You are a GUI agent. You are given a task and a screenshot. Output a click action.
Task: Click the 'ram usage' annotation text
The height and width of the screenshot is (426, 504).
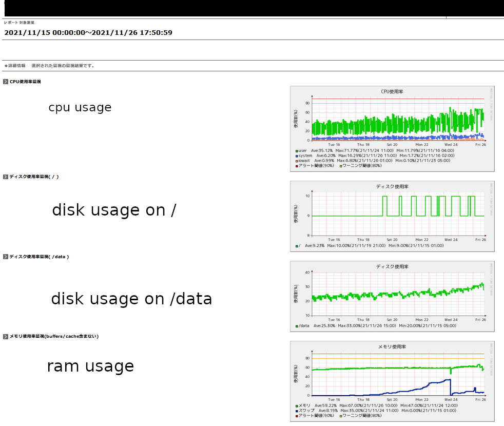tap(90, 366)
